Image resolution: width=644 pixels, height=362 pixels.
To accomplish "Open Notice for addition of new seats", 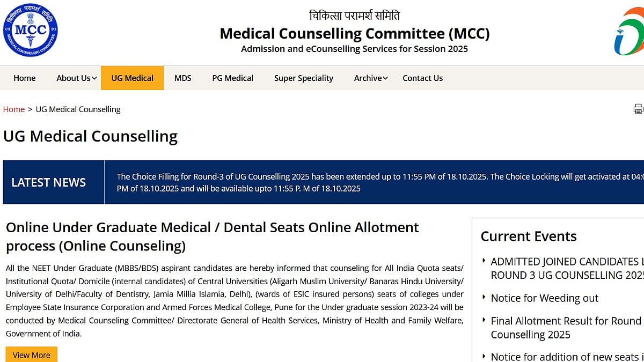I will point(566,357).
